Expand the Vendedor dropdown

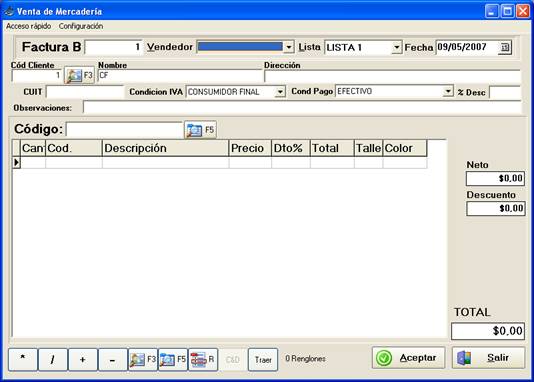[x=288, y=47]
